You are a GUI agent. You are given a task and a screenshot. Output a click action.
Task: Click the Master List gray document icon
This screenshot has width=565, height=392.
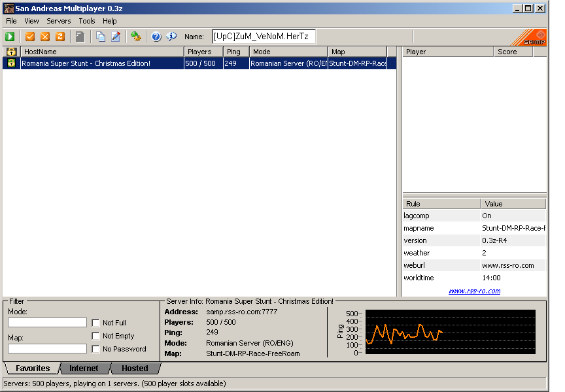(x=80, y=37)
